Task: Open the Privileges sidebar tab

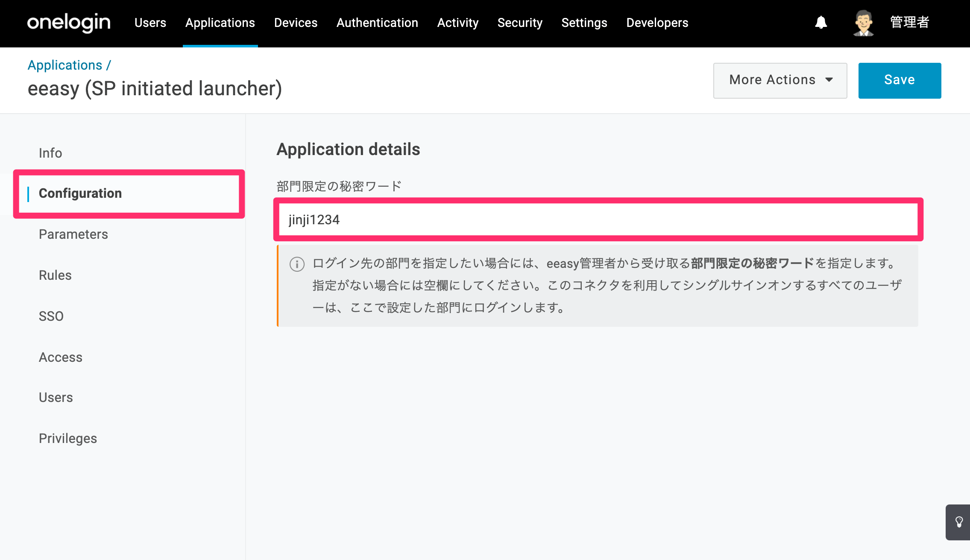Action: click(x=68, y=438)
